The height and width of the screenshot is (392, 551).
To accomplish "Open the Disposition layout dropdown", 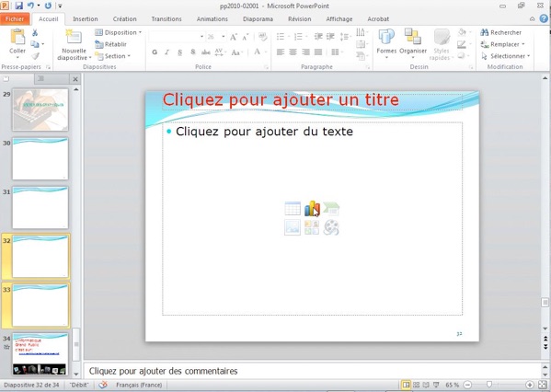I will coord(119,32).
